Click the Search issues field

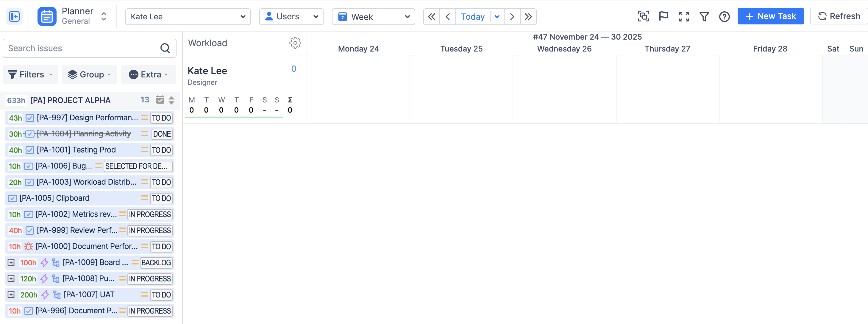click(81, 48)
